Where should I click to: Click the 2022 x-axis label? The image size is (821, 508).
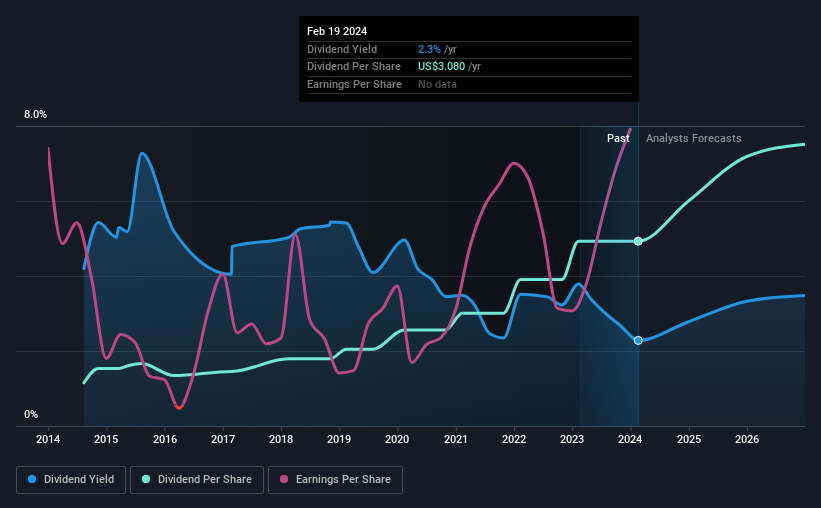pyautogui.click(x=514, y=439)
